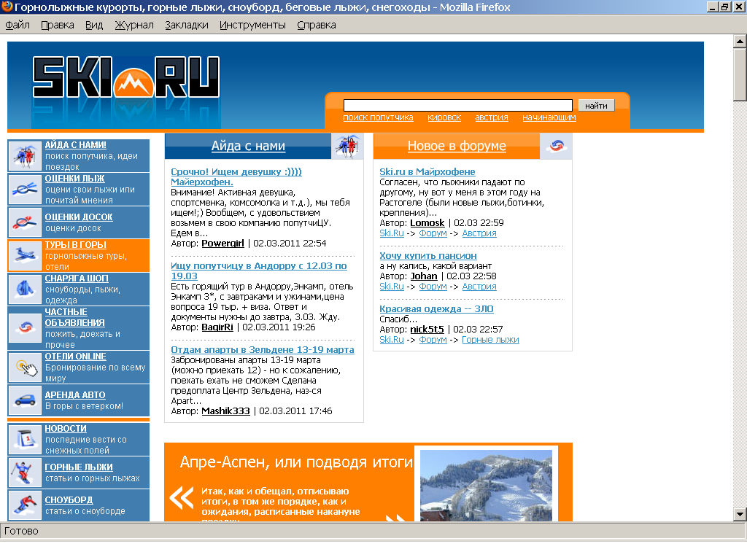Click the snowboarder icon for СНОУБОРД
747x560 pixels.
point(25,505)
